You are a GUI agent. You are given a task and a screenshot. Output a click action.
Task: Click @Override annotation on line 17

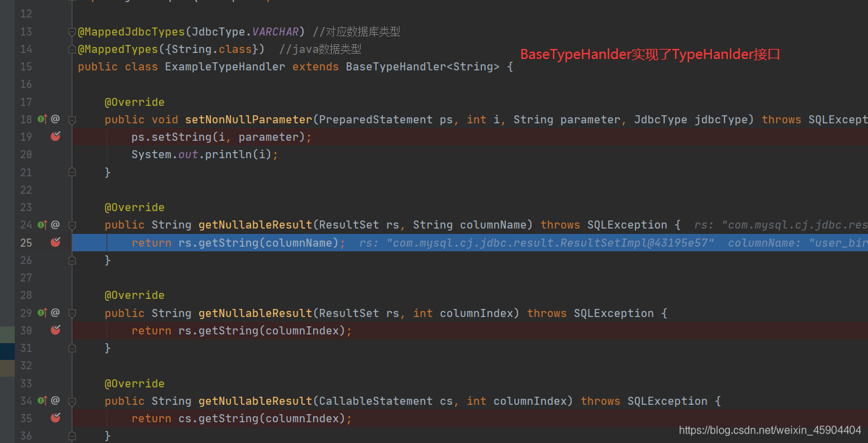(x=135, y=102)
